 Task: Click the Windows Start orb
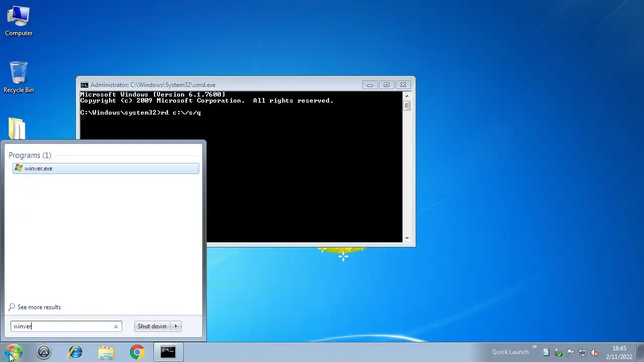(x=14, y=352)
